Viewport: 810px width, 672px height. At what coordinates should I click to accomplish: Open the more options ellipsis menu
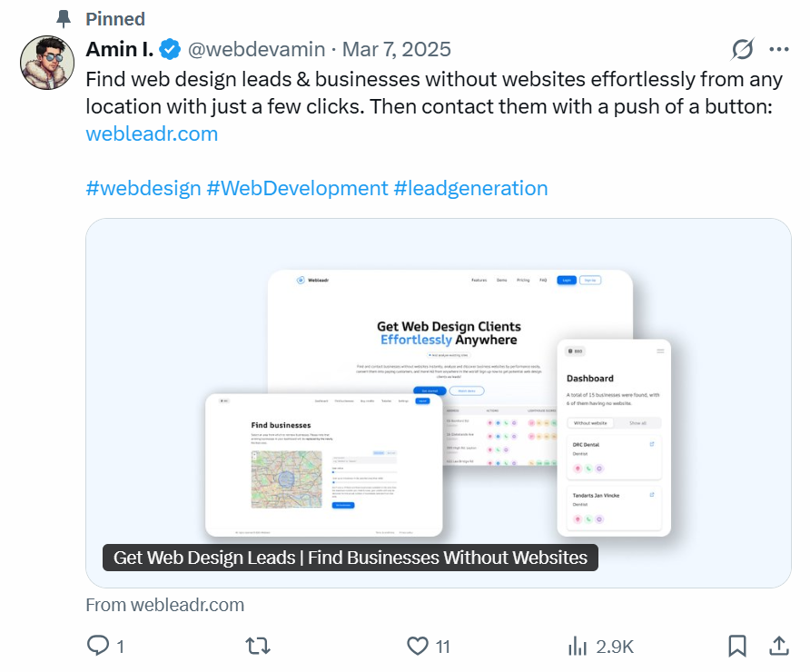click(x=779, y=49)
